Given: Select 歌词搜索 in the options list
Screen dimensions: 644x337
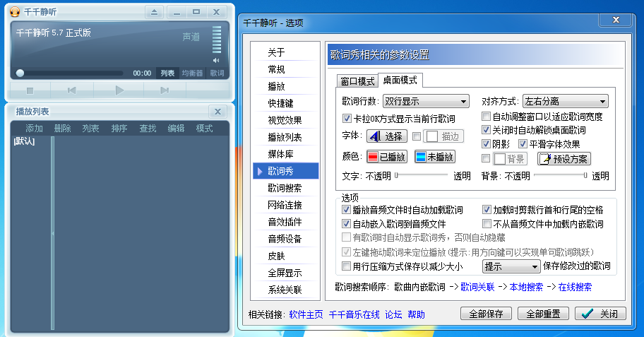Looking at the screenshot, I should point(285,188).
